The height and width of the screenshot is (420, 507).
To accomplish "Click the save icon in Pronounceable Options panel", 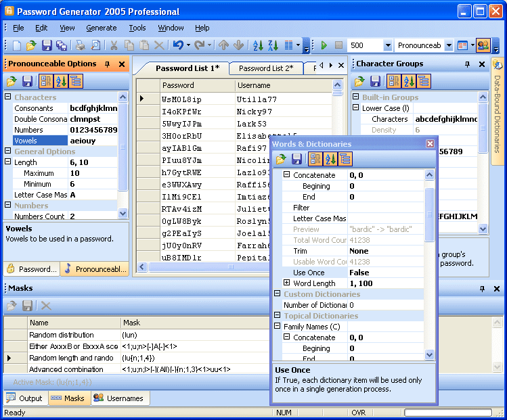I will (27, 81).
